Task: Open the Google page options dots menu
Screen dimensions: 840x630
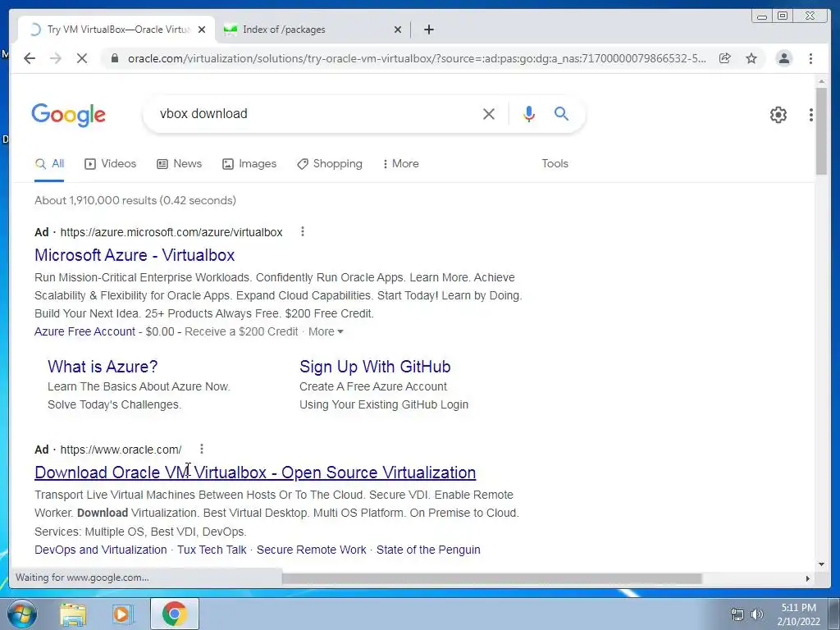Action: [x=811, y=115]
